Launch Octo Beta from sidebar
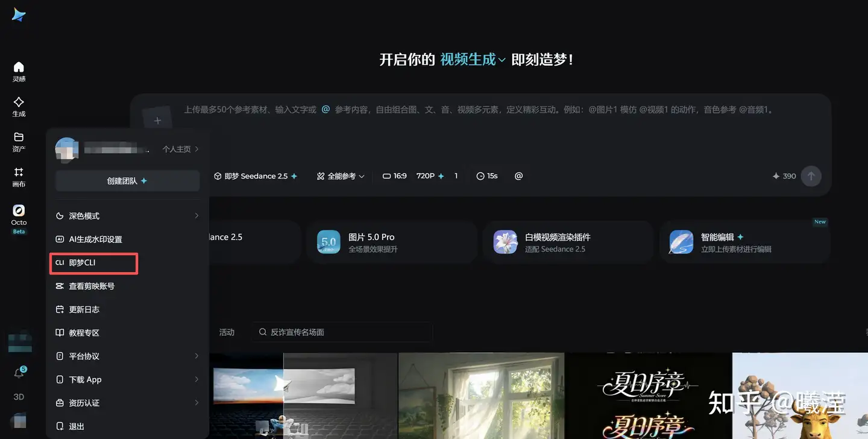The image size is (868, 439). [19, 219]
